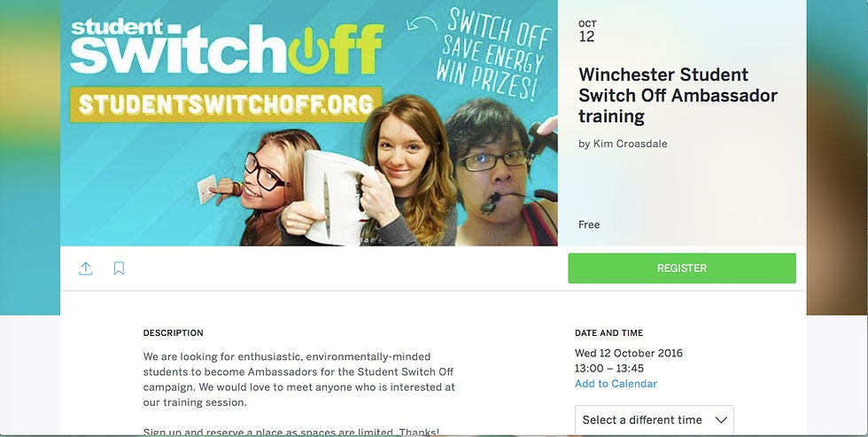This screenshot has height=437, width=868.
Task: Click the curved arrow doodle in the banner
Action: (421, 24)
